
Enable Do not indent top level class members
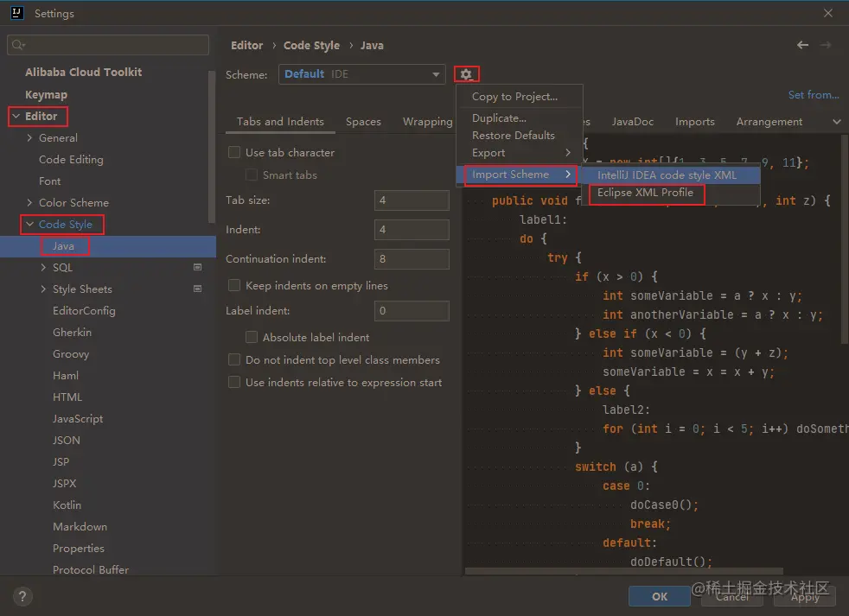pyautogui.click(x=234, y=360)
